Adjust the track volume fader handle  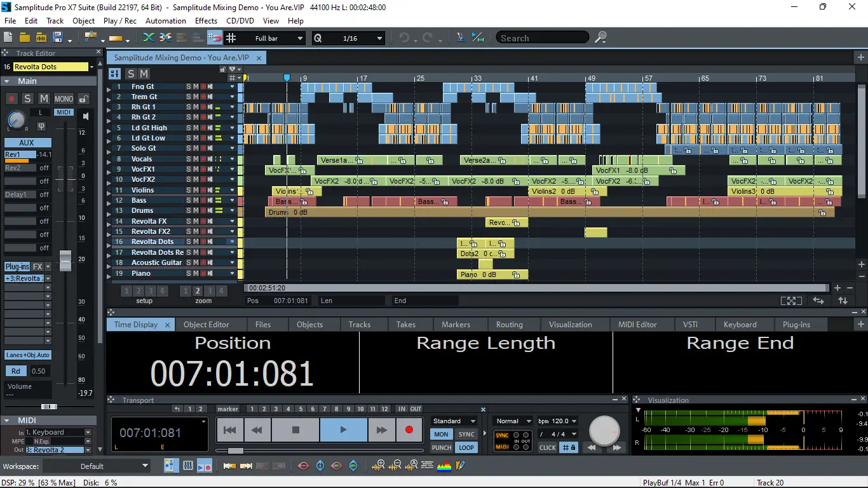click(65, 261)
